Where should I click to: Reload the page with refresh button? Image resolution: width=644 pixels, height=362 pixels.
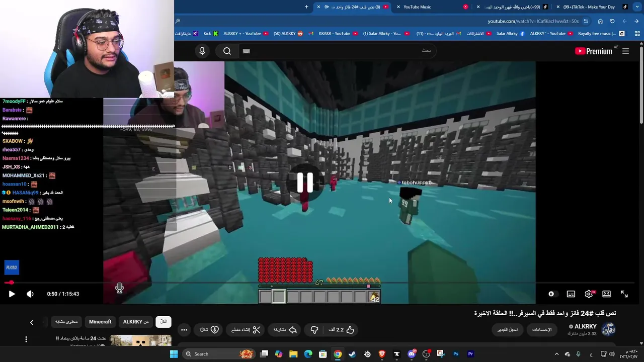[x=612, y=21]
